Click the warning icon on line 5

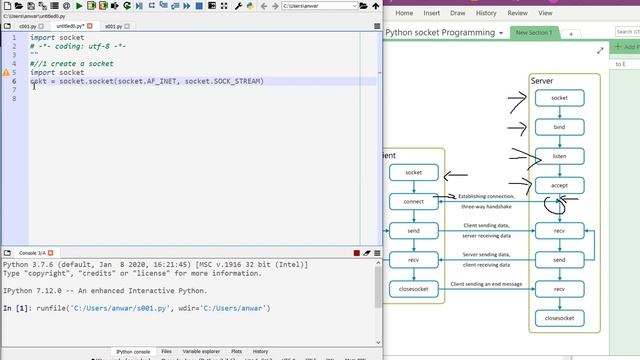(6, 73)
